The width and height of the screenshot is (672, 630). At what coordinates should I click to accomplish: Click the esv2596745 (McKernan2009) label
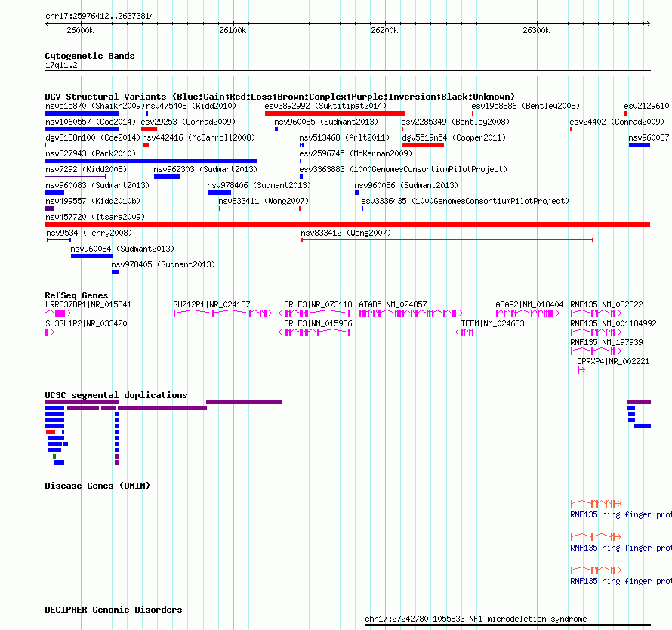[x=356, y=153]
